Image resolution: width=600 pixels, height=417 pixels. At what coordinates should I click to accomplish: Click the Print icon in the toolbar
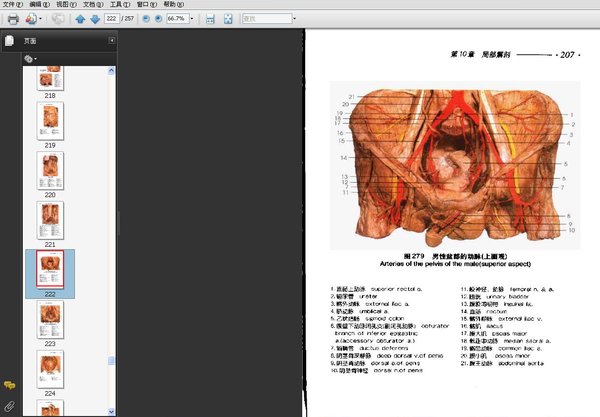pyautogui.click(x=13, y=19)
